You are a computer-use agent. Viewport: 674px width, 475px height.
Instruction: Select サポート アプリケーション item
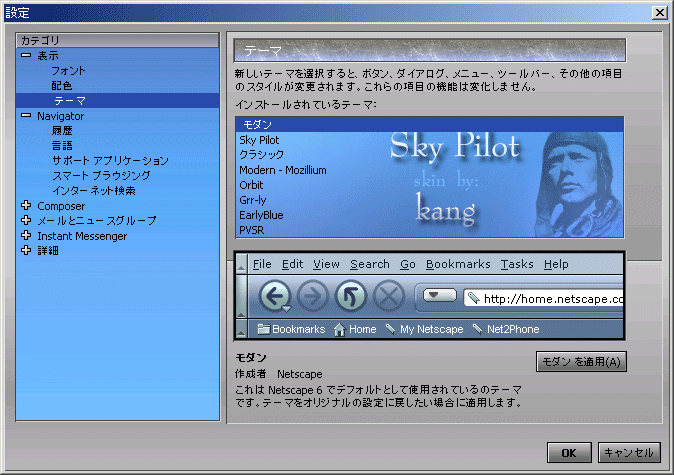tap(110, 161)
